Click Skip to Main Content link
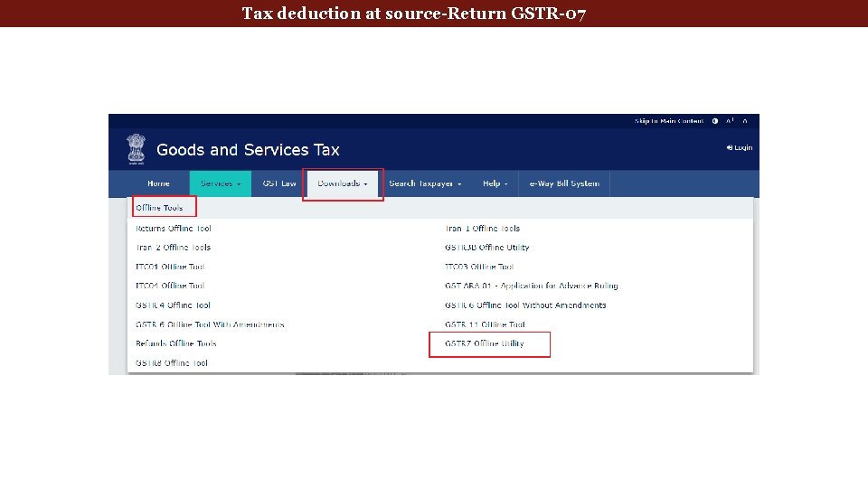This screenshot has height=488, width=868. 669,120
